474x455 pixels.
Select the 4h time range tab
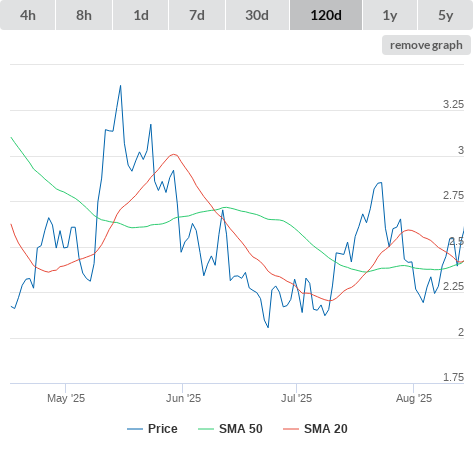click(28, 15)
